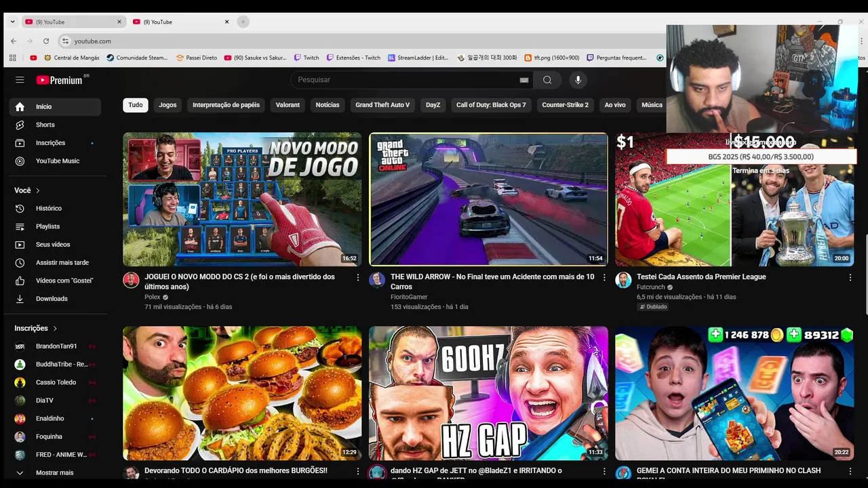Play the burgers video thumbnail

coord(242,393)
